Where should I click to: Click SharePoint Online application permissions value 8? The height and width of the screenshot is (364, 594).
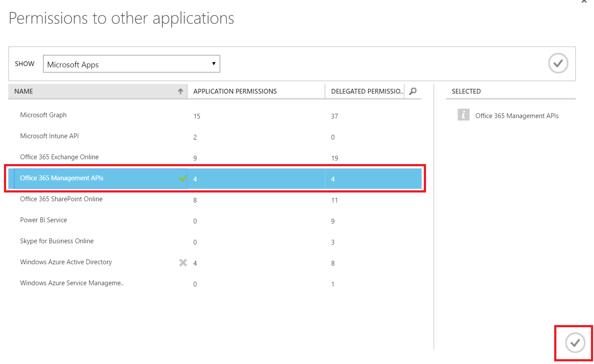point(195,200)
